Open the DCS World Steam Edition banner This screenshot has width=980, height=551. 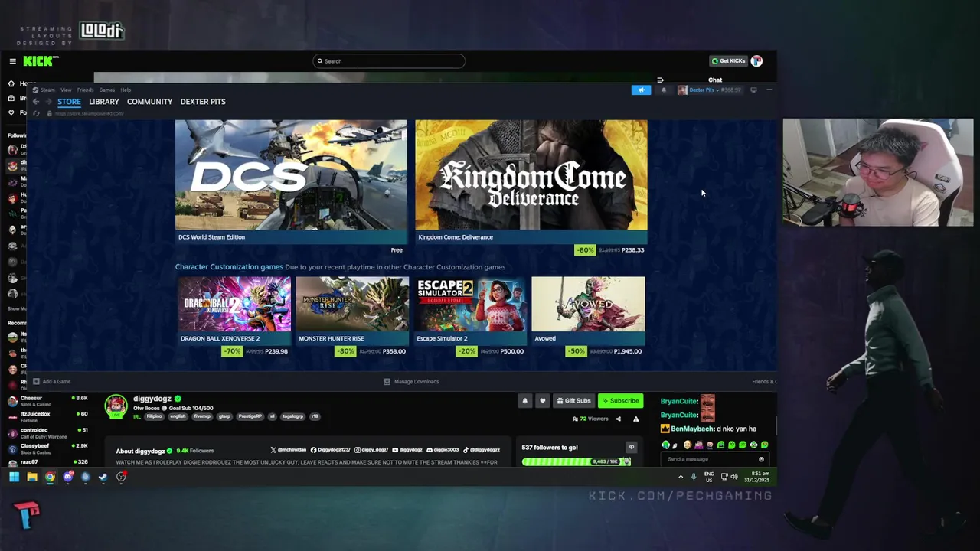[291, 181]
